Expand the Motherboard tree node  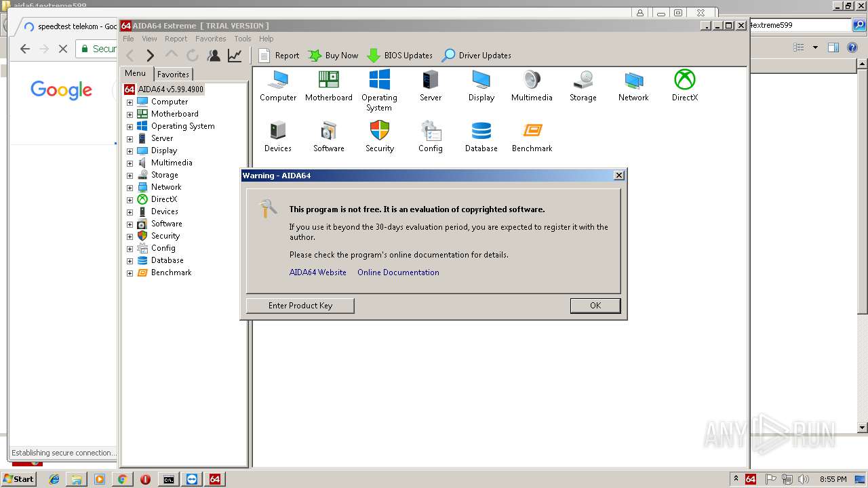pos(130,115)
